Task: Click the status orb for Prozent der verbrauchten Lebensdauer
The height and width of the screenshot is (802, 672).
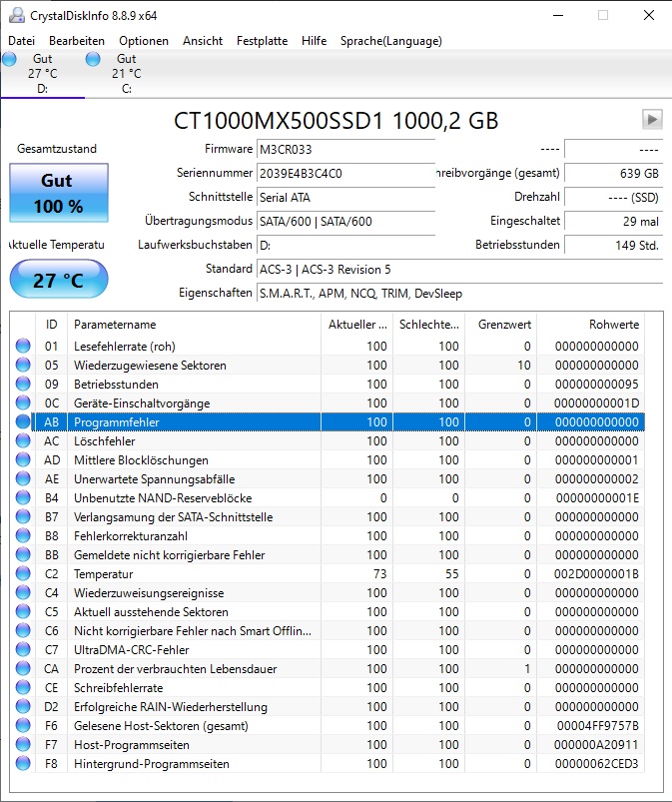Action: [23, 668]
